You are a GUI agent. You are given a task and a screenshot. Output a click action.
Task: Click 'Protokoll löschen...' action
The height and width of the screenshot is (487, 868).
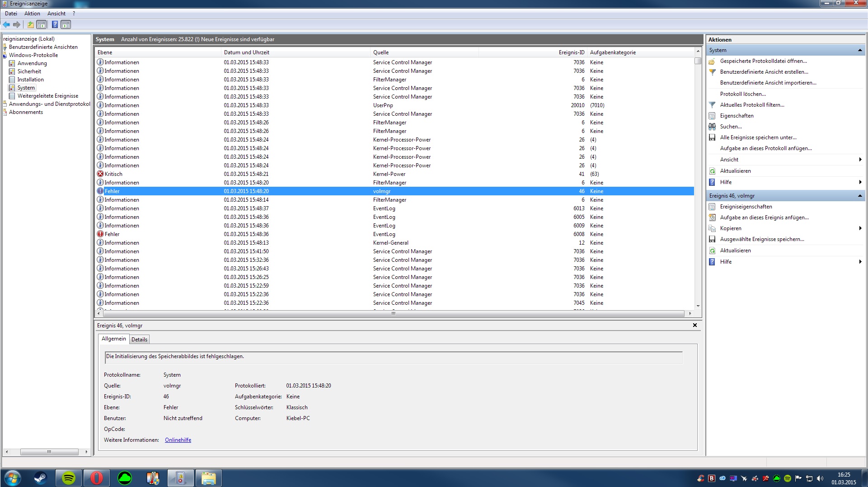[742, 94]
